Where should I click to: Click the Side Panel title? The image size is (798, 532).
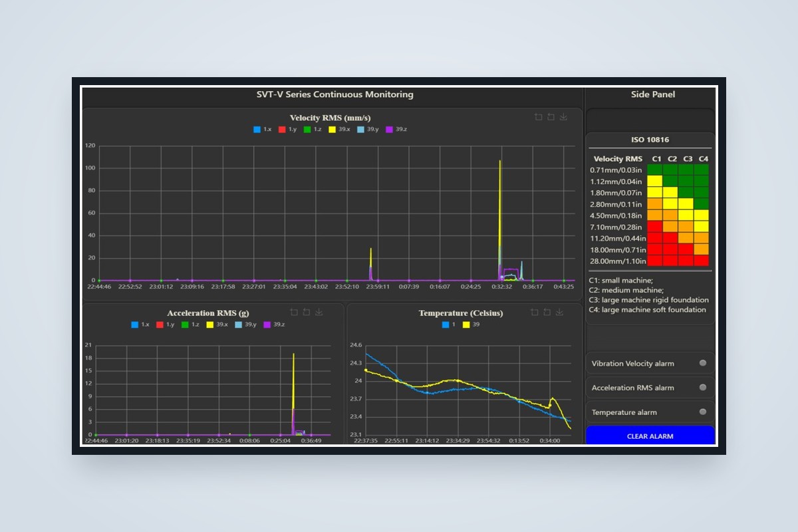(x=653, y=94)
